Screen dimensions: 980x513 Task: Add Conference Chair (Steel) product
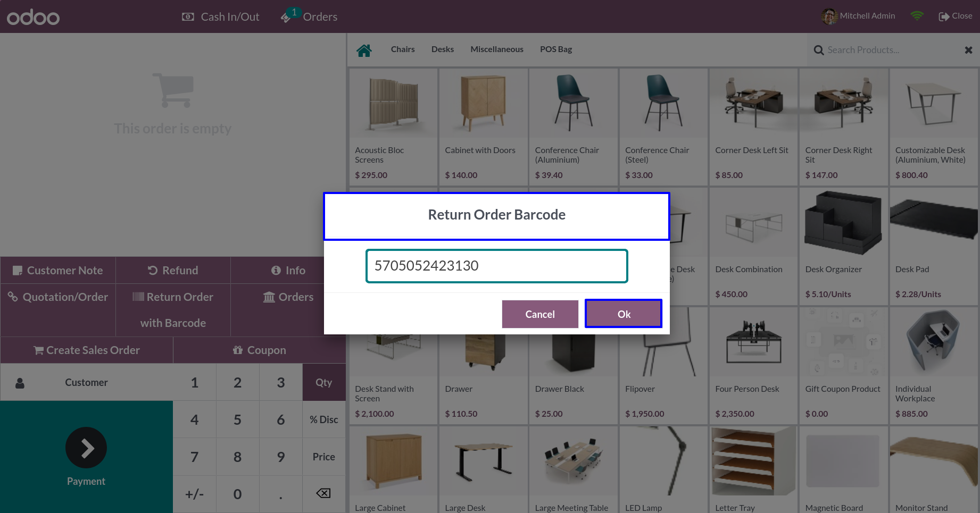(663, 127)
